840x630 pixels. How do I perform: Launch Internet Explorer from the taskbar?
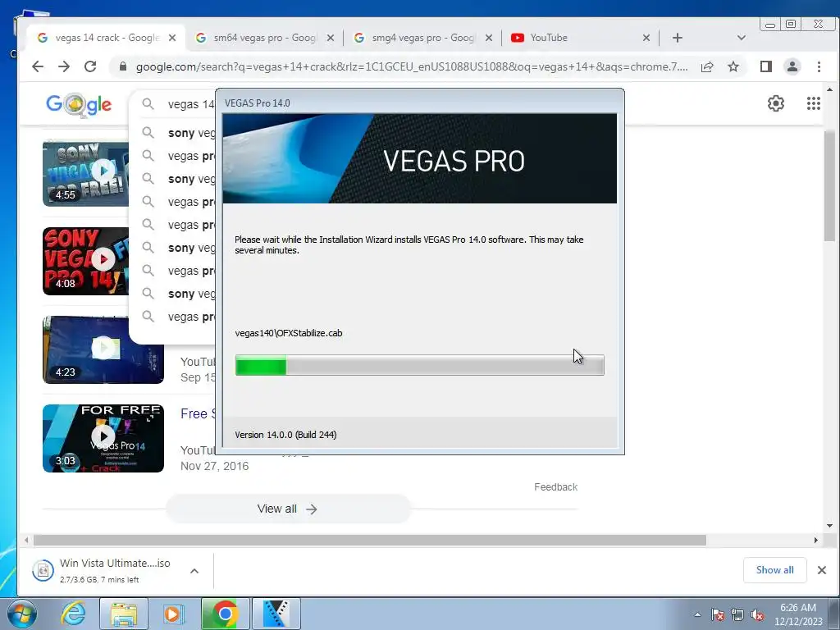[x=73, y=614]
